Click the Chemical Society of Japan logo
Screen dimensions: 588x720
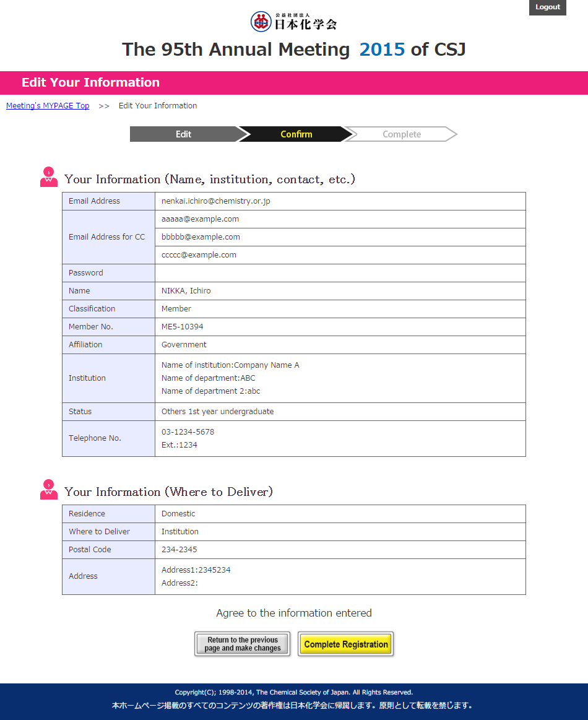click(x=294, y=22)
